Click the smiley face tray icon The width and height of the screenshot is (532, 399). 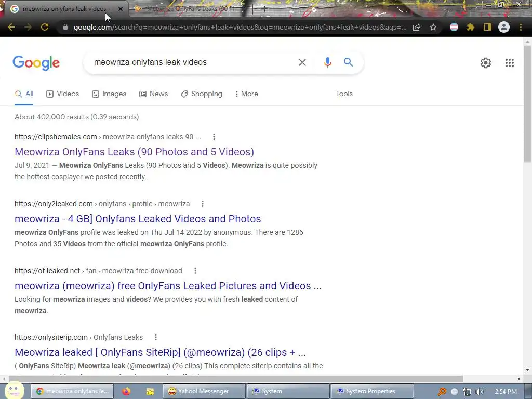point(454,392)
